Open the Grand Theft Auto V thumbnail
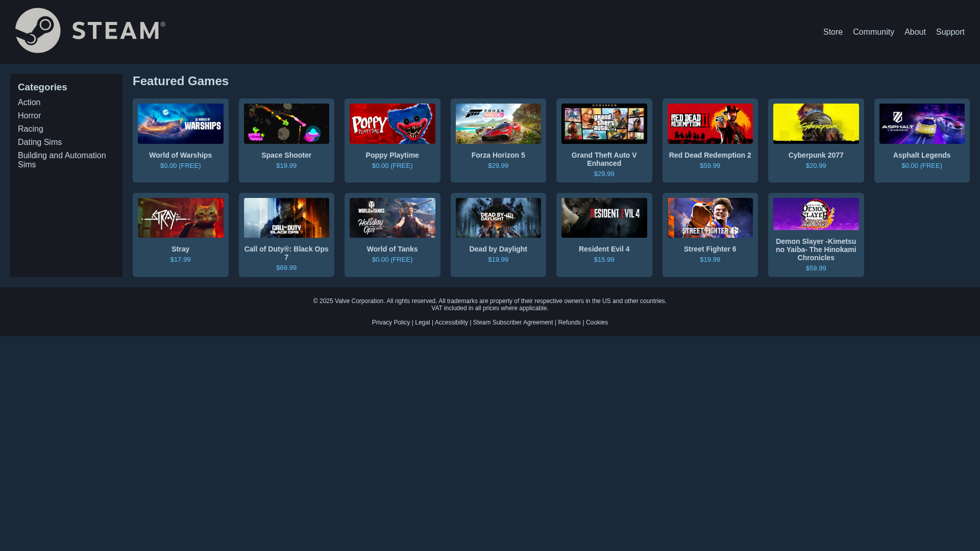 coord(604,123)
